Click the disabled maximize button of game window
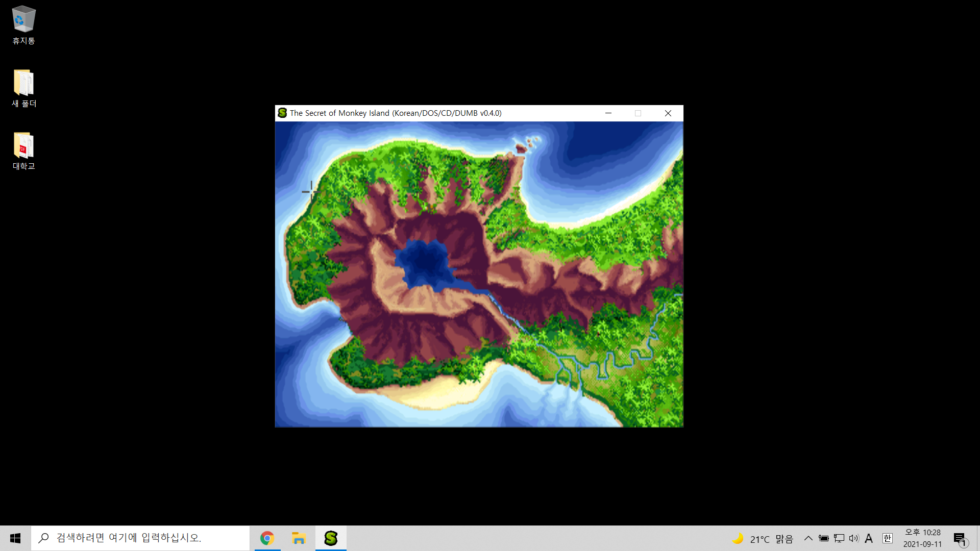The width and height of the screenshot is (980, 551). point(638,113)
